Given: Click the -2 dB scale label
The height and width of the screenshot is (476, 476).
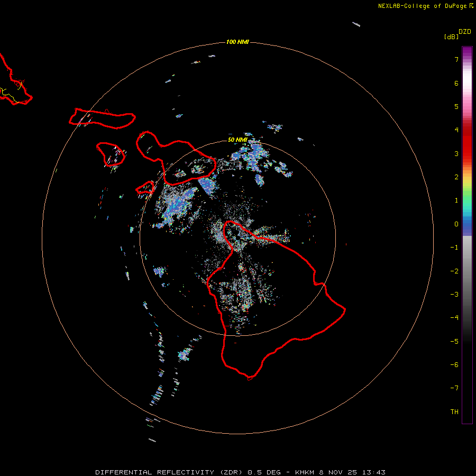Looking at the screenshot, I should [x=454, y=271].
